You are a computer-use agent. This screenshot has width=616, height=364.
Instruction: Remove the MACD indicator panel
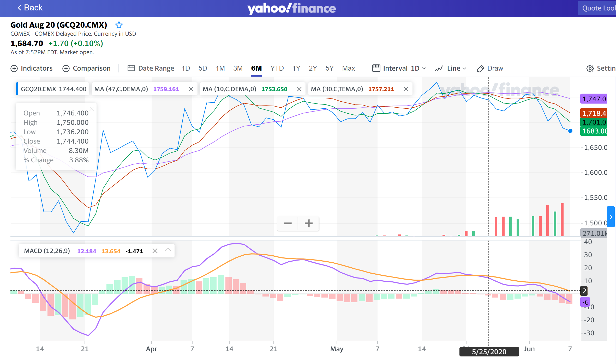pyautogui.click(x=155, y=251)
